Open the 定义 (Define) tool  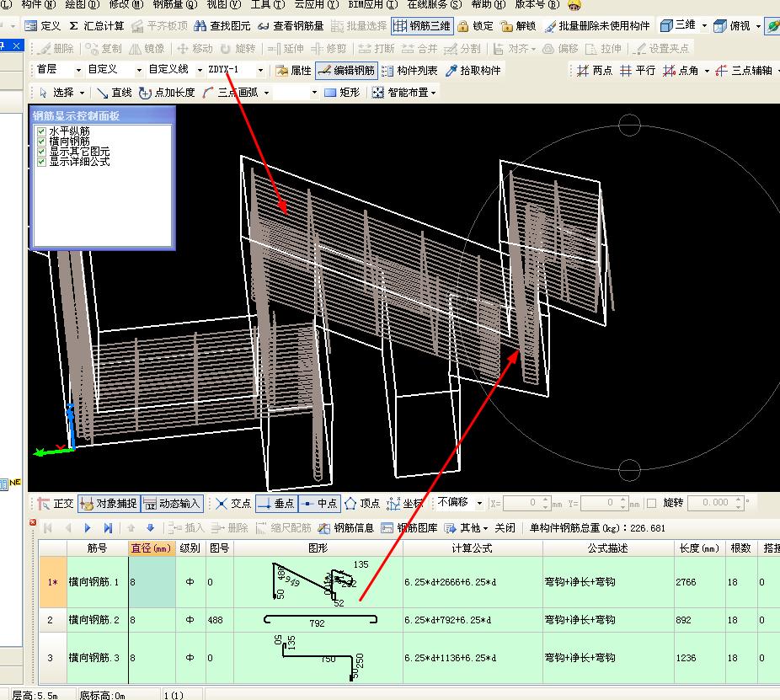click(42, 26)
